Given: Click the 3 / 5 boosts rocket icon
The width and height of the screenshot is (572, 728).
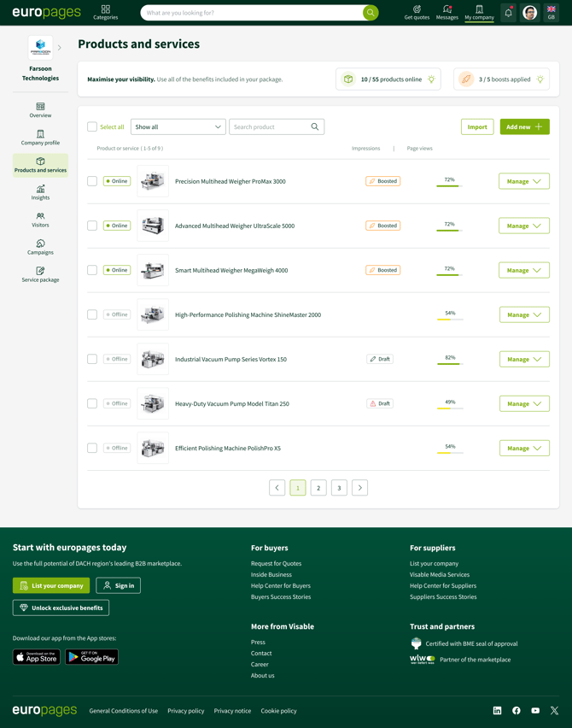Looking at the screenshot, I should [x=466, y=79].
